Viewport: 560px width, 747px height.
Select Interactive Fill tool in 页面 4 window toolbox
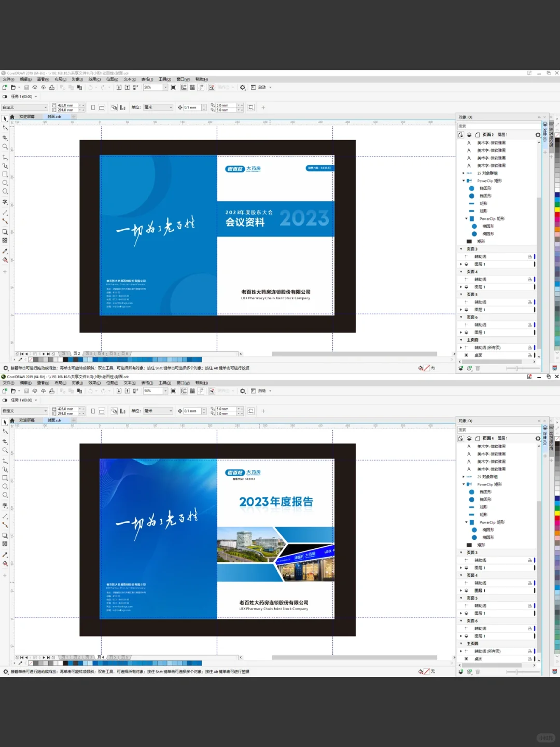(x=5, y=563)
